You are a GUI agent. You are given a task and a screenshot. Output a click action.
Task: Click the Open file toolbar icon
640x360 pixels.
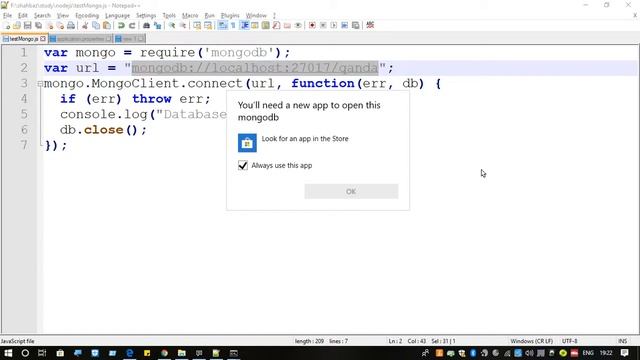pos(17,25)
